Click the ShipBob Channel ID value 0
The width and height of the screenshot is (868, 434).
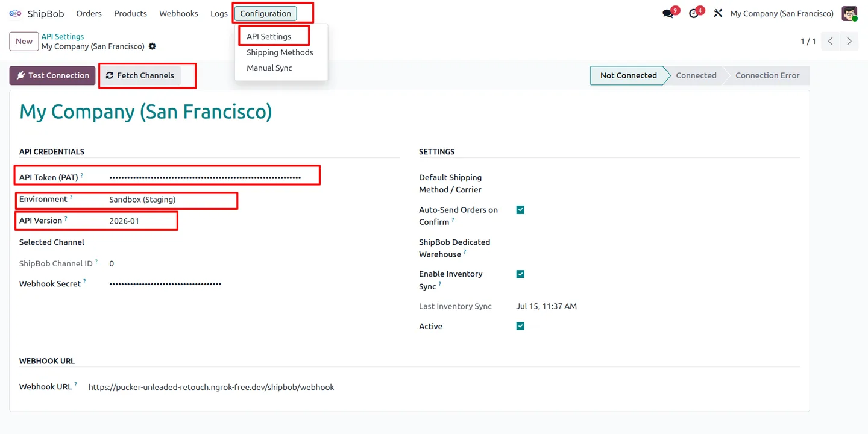tap(112, 263)
